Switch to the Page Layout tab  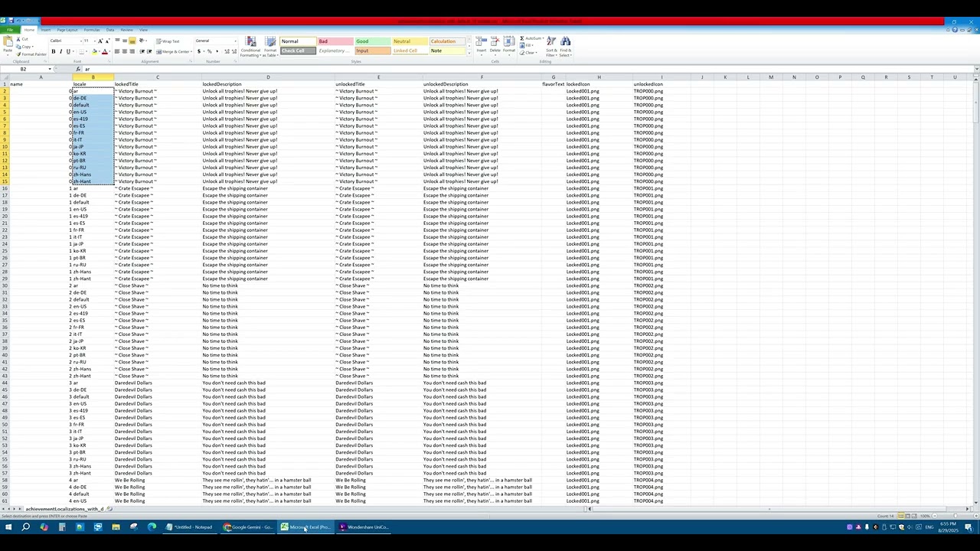[67, 30]
